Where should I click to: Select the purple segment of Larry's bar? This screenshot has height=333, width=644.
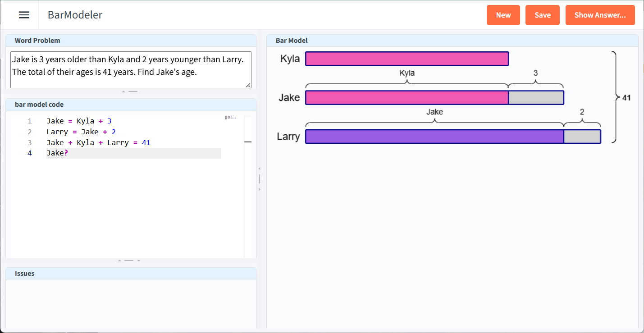pos(434,137)
